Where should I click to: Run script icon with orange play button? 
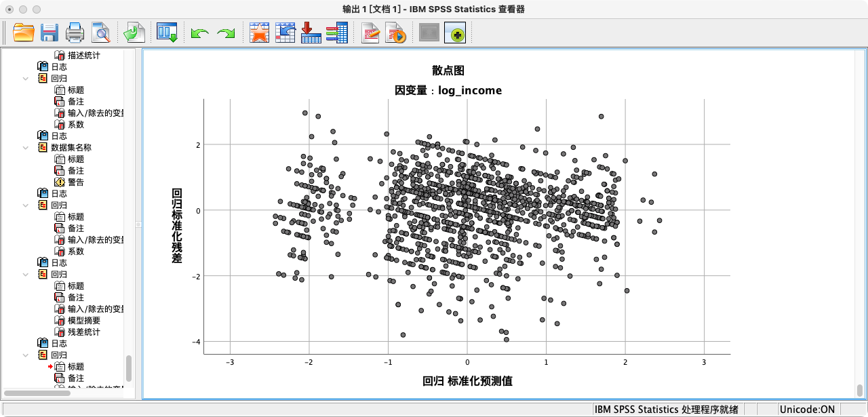tap(395, 33)
